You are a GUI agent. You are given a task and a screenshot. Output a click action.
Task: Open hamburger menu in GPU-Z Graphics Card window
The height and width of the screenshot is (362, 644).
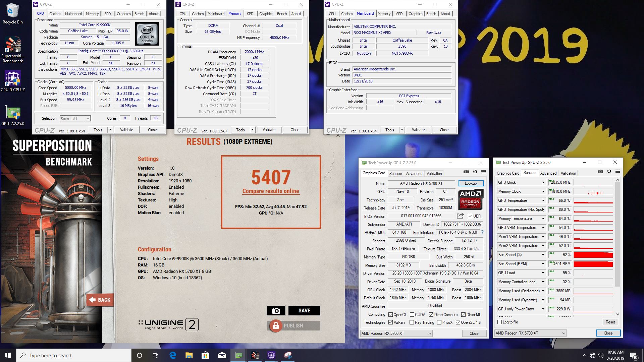483,172
